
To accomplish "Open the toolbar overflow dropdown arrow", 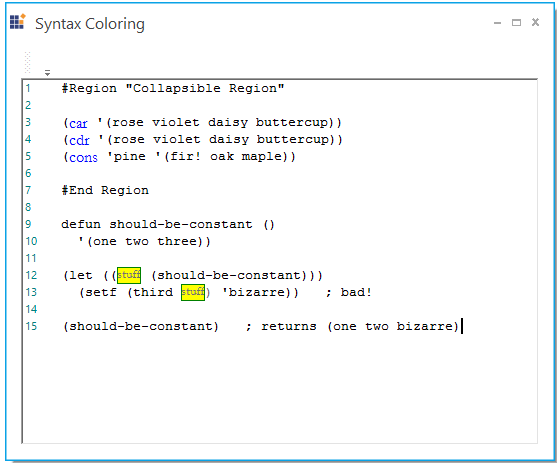I will 47,73.
